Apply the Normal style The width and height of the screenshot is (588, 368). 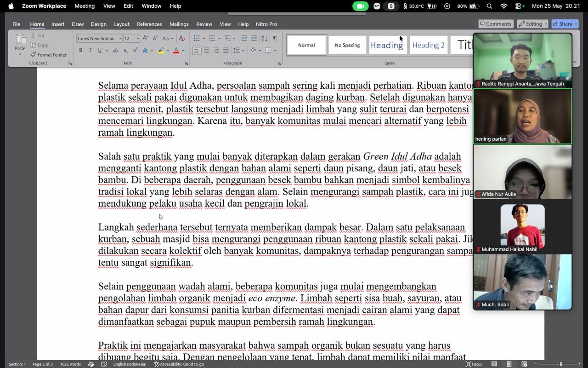[306, 45]
